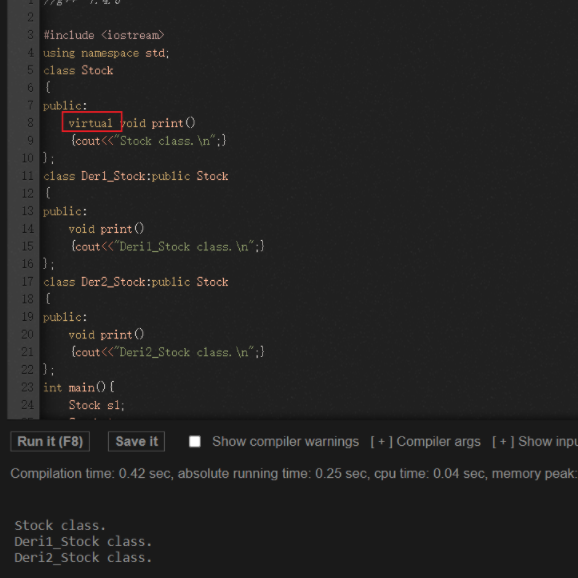578x578 pixels.
Task: Click 'class Der2_Stock:public Stock' line
Action: [x=136, y=282]
